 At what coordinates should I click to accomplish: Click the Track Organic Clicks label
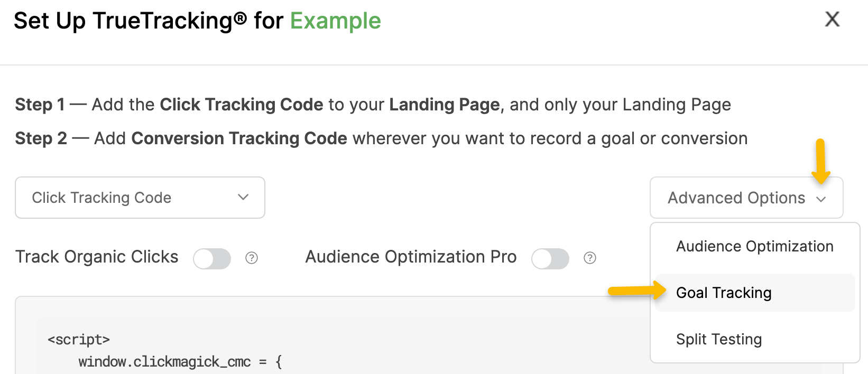point(97,257)
